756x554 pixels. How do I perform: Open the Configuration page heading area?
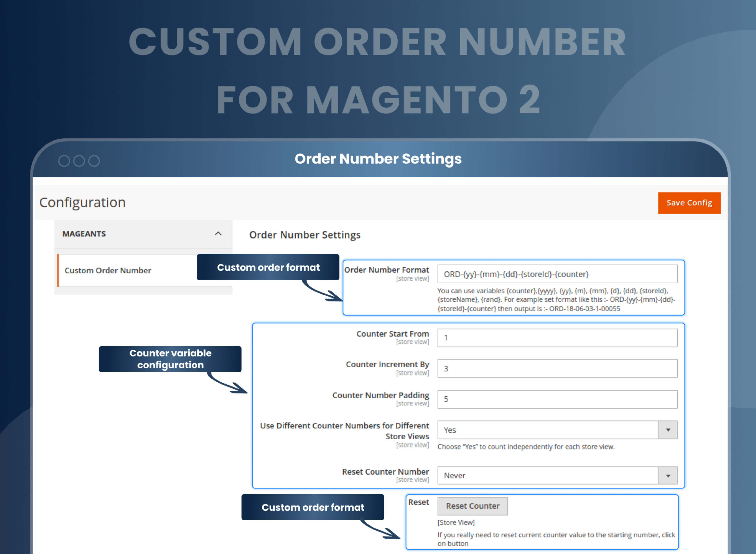(82, 202)
